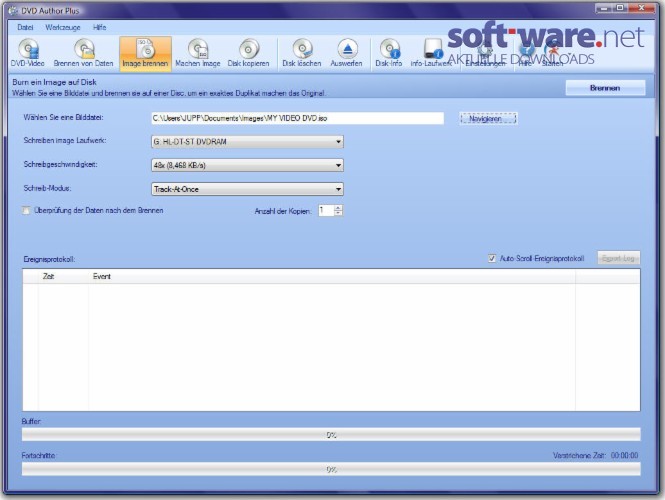Select Brennen von Daten tool
Viewport: 665px width, 500px height.
[x=84, y=53]
